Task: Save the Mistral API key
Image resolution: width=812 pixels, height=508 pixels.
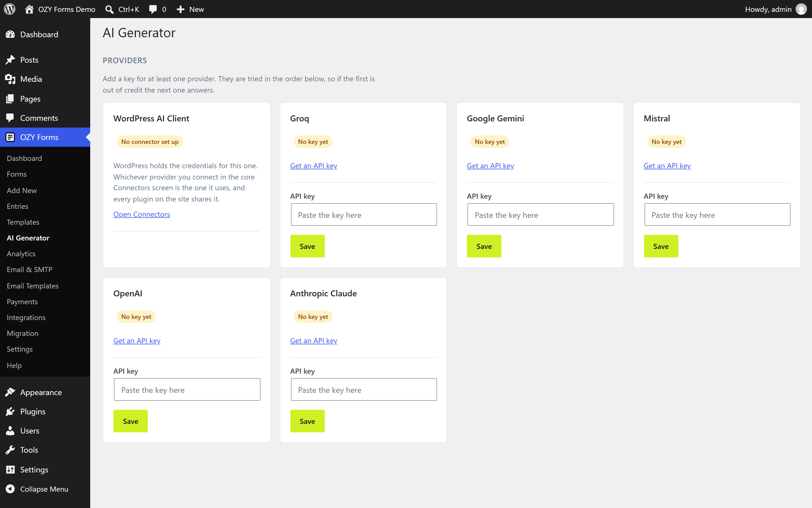Action: coord(661,246)
